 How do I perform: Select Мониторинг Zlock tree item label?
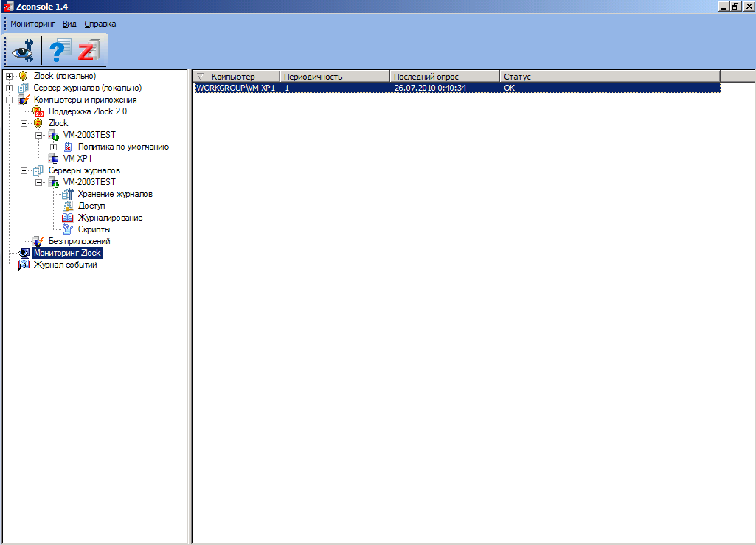(x=67, y=253)
